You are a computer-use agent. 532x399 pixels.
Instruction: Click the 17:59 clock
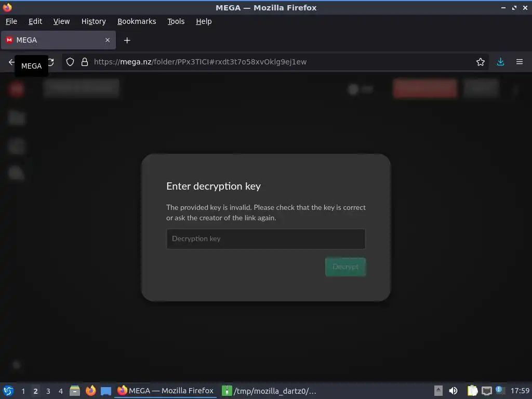(x=520, y=391)
